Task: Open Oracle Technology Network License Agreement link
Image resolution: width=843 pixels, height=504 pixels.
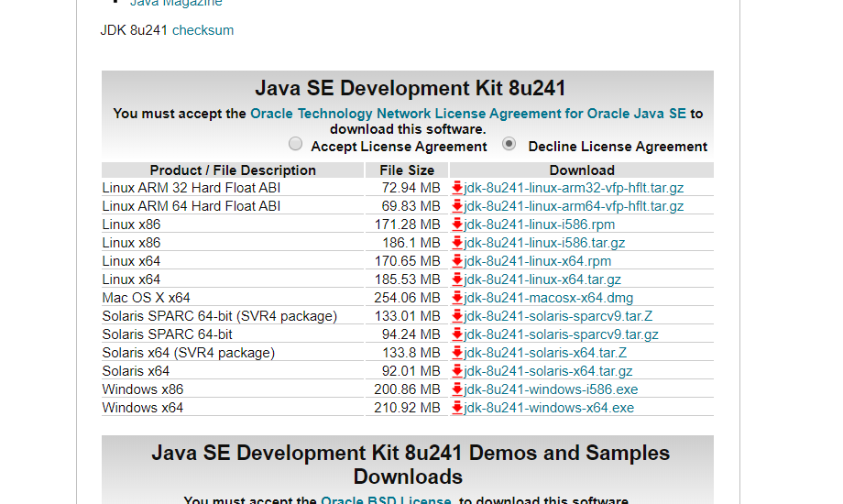Action: pos(468,114)
